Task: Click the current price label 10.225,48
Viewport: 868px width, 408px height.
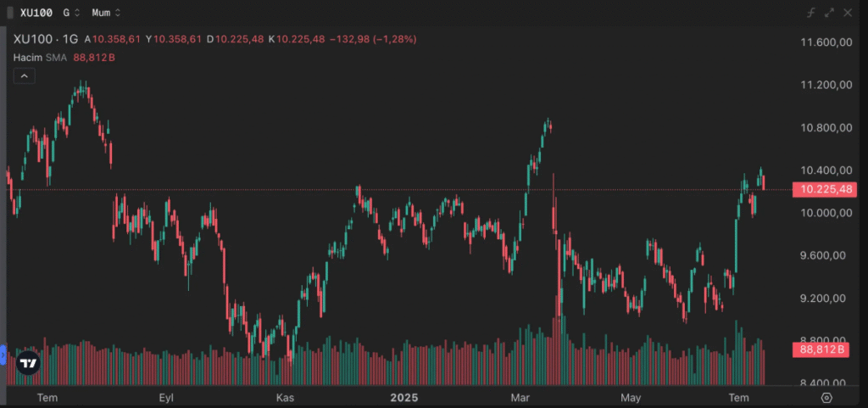Action: click(x=823, y=189)
